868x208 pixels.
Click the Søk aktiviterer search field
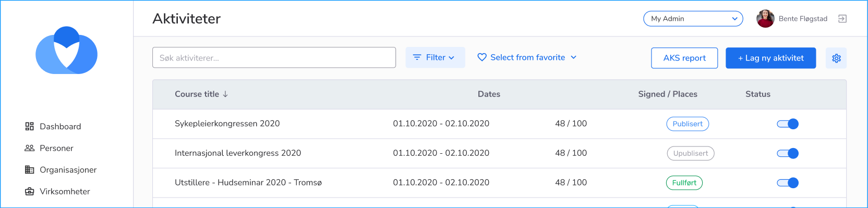[x=274, y=57]
